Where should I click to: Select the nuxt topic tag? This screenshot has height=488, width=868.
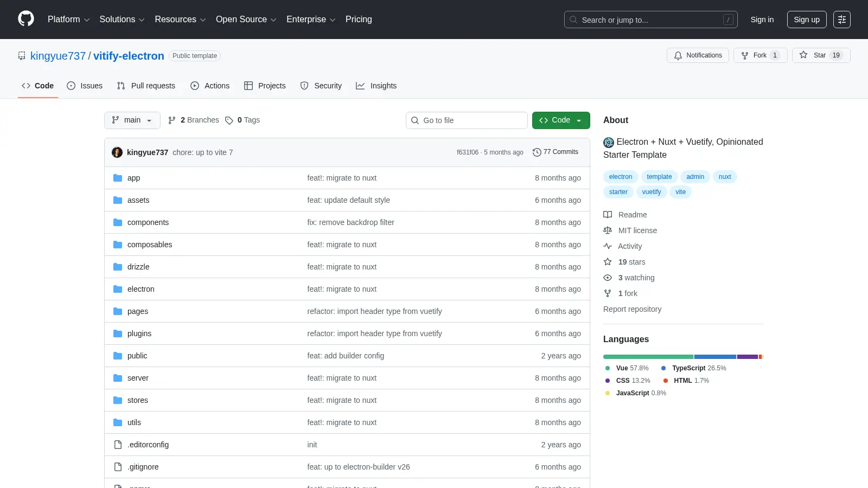point(725,177)
